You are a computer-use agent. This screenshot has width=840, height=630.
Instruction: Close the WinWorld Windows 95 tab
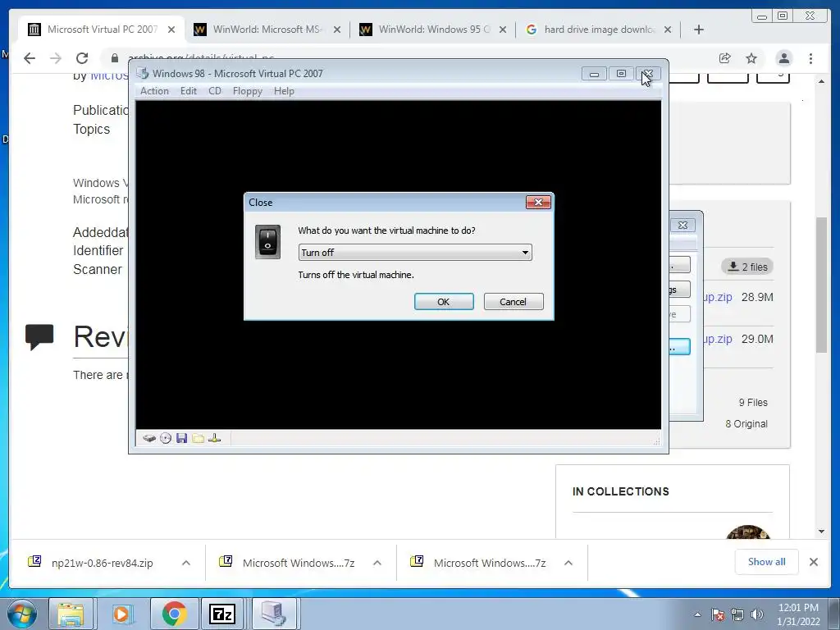503,30
